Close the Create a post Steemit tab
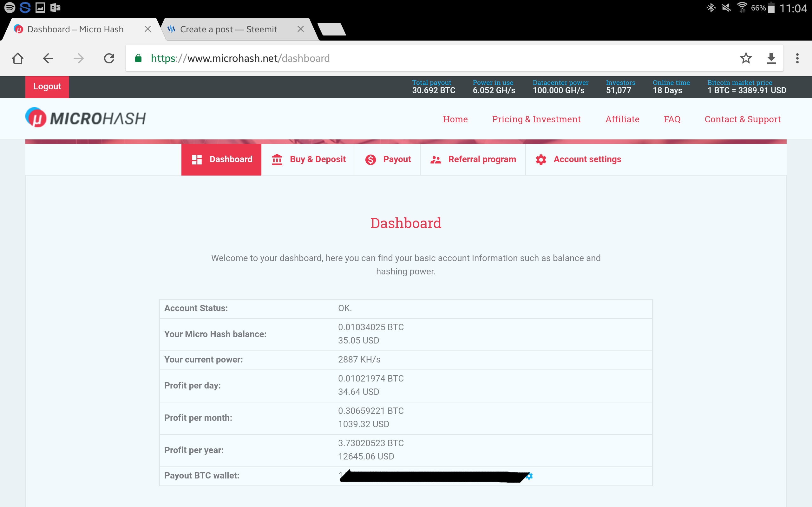The width and height of the screenshot is (812, 507). [x=300, y=29]
